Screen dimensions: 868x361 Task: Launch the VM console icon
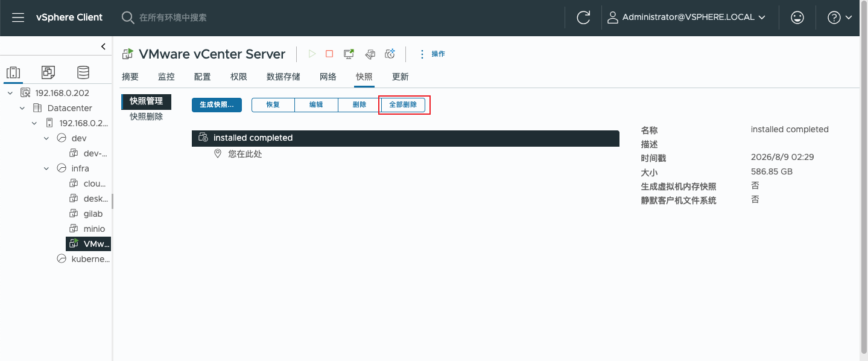point(349,54)
